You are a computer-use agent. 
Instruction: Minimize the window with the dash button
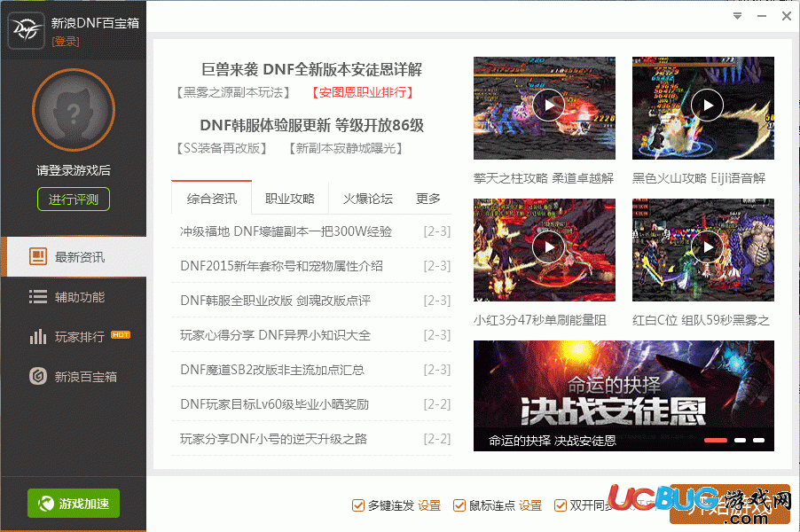[762, 16]
